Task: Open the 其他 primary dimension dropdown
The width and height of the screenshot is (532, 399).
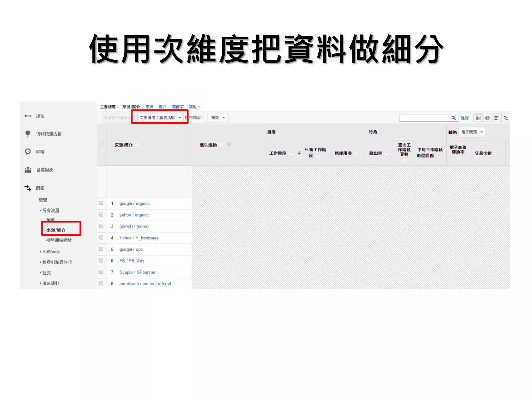Action: click(x=194, y=107)
